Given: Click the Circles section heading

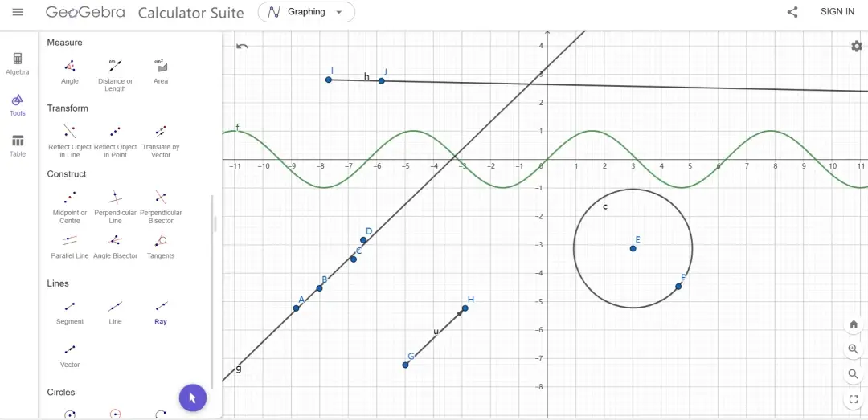Looking at the screenshot, I should tap(61, 393).
